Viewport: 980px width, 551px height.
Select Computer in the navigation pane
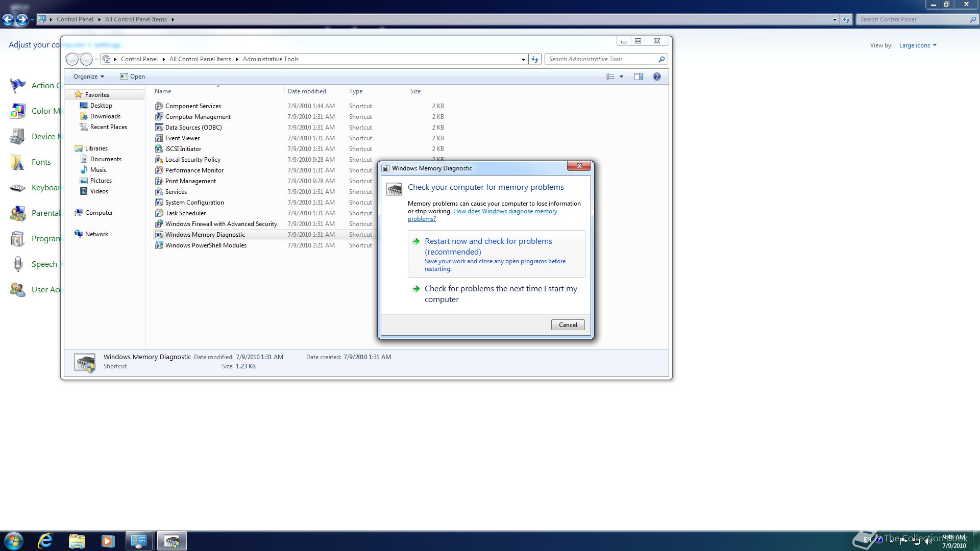(93, 212)
